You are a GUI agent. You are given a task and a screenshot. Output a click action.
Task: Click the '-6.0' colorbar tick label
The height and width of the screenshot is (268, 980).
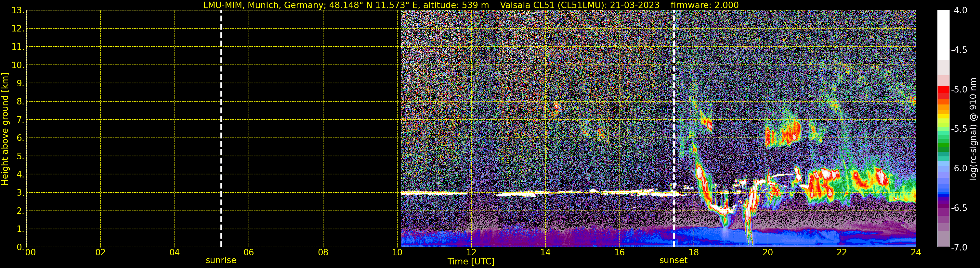coord(959,168)
